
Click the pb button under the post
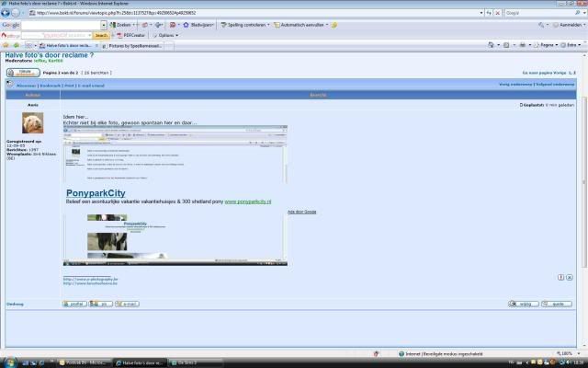coord(101,304)
